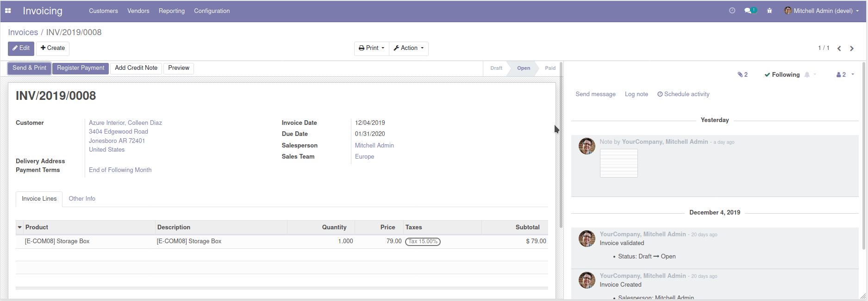Switch to the Other Info tab

(82, 199)
